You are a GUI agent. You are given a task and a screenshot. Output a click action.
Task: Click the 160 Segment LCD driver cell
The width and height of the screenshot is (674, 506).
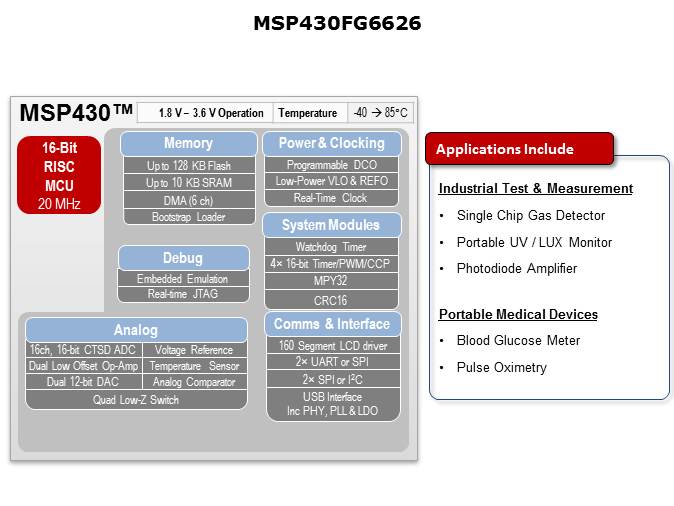[331, 346]
